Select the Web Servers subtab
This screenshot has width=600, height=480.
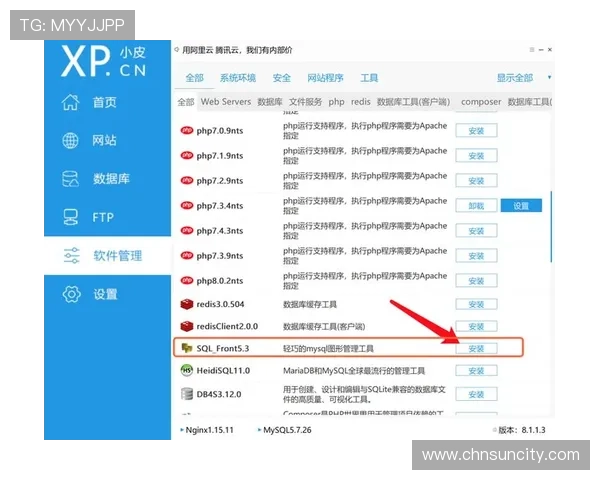[x=226, y=102]
